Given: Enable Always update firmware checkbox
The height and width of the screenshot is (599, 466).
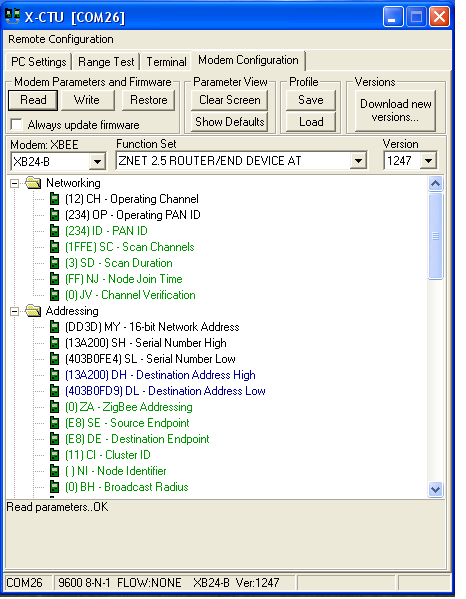Looking at the screenshot, I should pyautogui.click(x=16, y=125).
